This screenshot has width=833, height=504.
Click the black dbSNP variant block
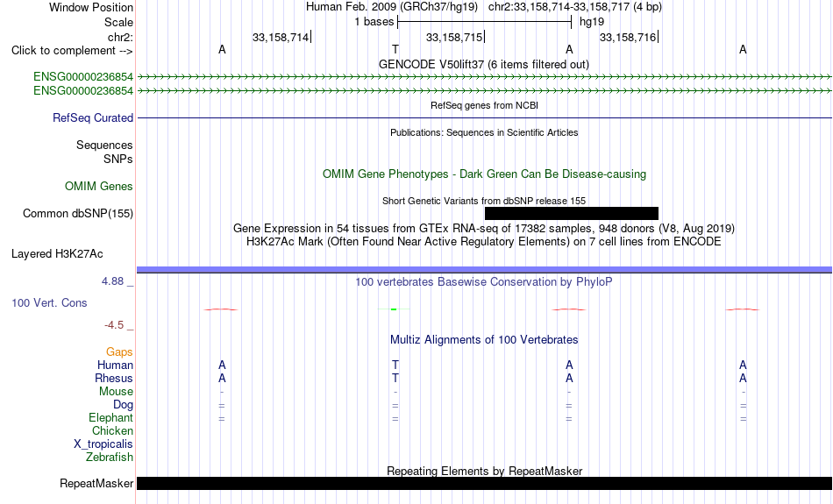(x=572, y=214)
